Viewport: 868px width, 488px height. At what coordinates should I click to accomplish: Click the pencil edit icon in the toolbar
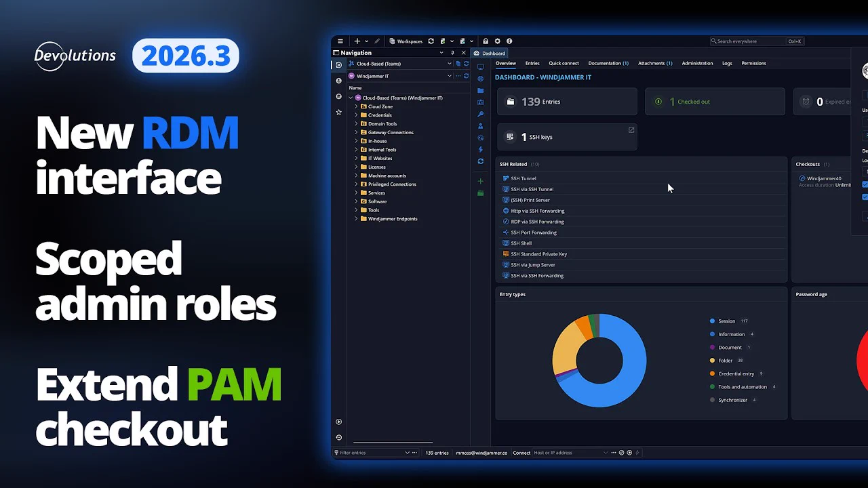378,41
